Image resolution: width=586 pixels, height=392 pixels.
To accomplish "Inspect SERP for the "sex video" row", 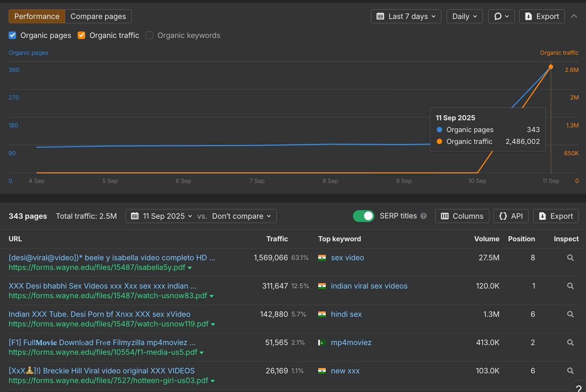I will pos(570,257).
